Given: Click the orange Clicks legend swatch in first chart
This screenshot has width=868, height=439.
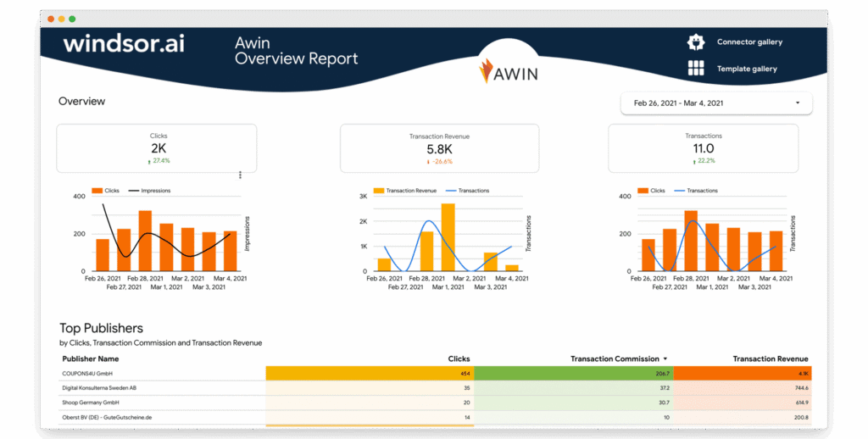Looking at the screenshot, I should 97,191.
